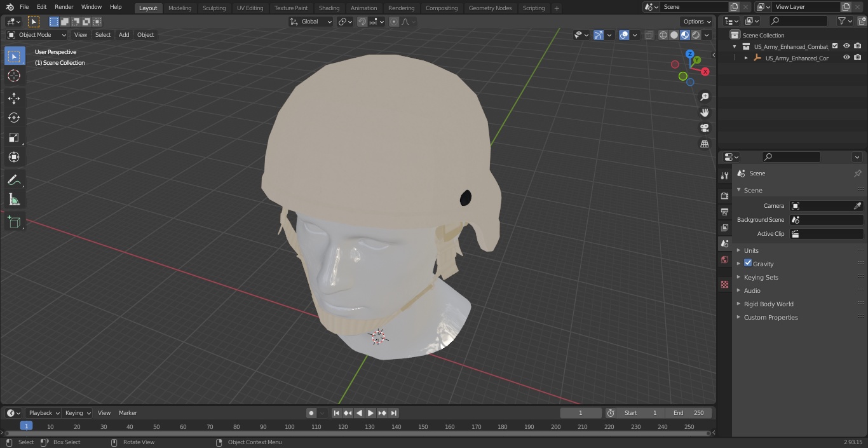Open the World properties tab
Image resolution: width=868 pixels, height=448 pixels.
pos(724,259)
